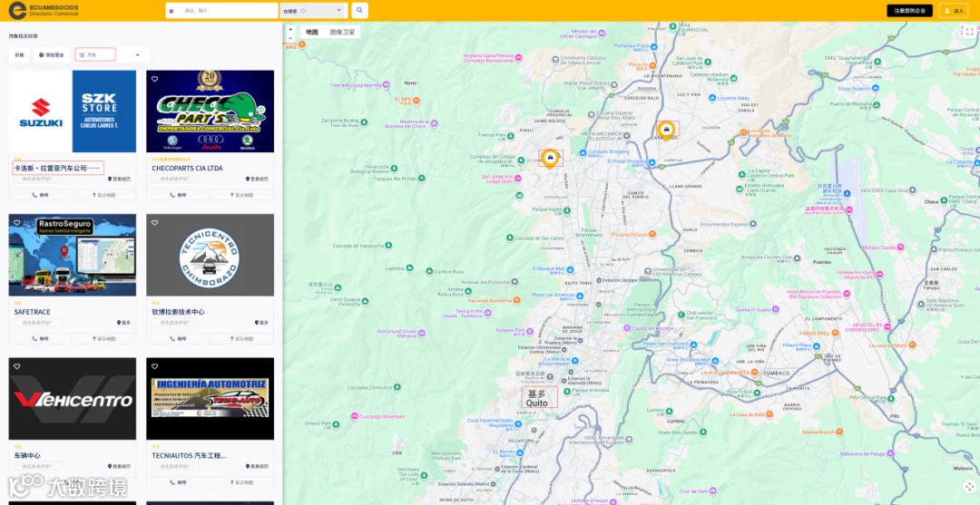This screenshot has height=505, width=980.
Task: Click the car marker near Carcelén
Action: (667, 131)
